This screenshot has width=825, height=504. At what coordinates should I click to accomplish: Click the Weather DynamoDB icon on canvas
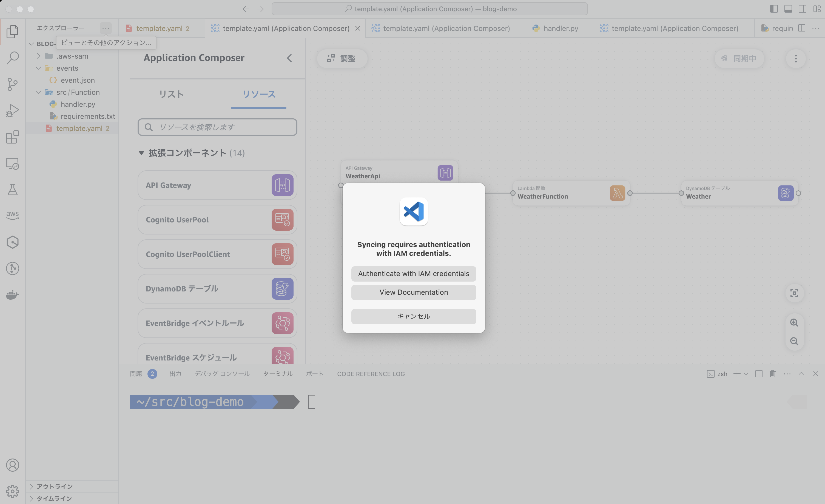pos(786,193)
